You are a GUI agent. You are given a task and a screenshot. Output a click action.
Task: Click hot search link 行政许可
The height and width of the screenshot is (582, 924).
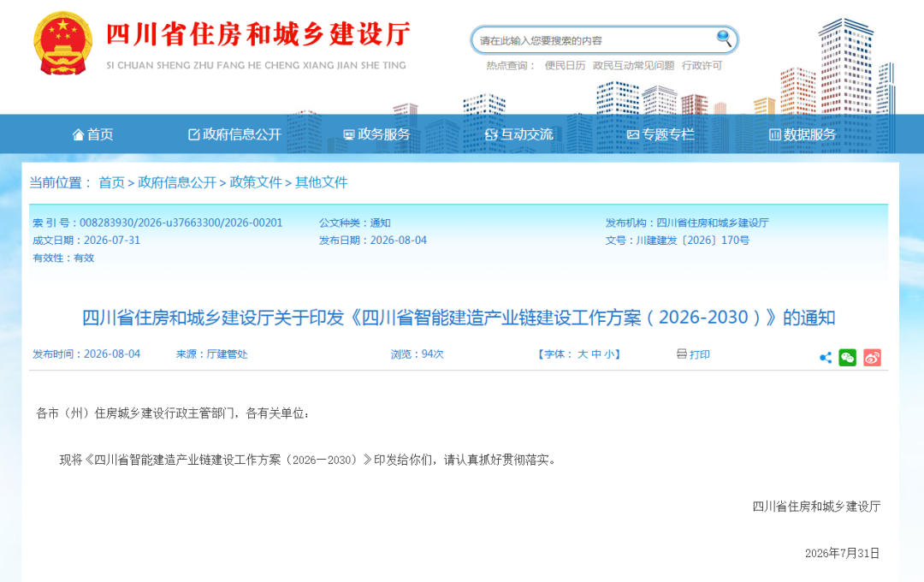click(x=702, y=65)
